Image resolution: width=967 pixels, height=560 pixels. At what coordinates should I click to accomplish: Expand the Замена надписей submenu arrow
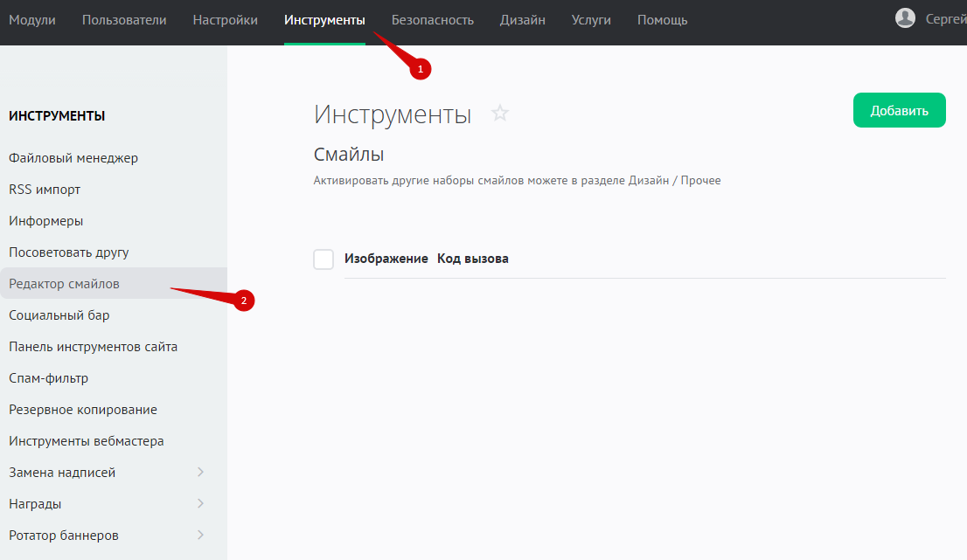(x=200, y=473)
